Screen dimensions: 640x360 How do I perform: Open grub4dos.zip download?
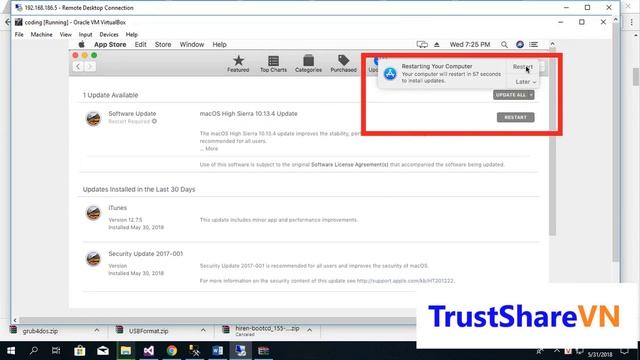coord(40,331)
